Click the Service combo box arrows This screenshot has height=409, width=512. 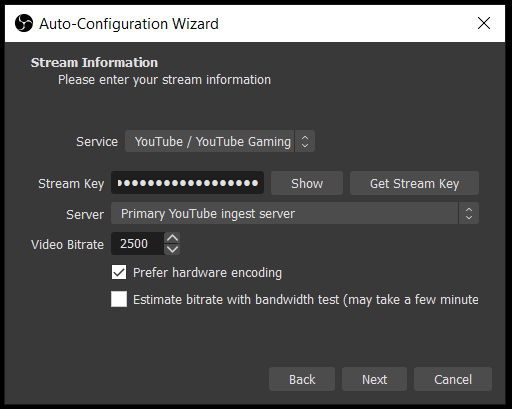305,141
